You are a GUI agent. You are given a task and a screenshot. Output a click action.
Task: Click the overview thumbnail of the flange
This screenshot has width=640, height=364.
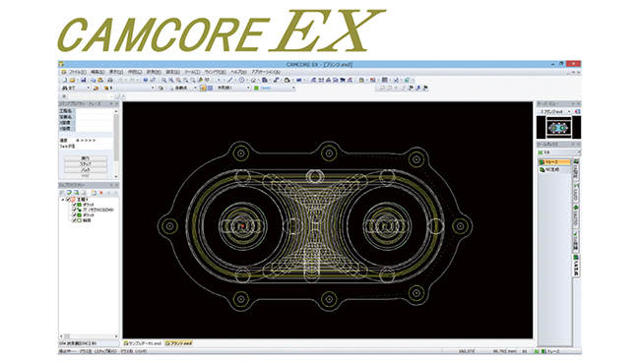(558, 128)
